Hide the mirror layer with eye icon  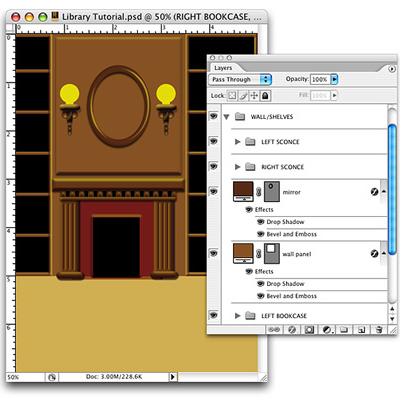214,191
